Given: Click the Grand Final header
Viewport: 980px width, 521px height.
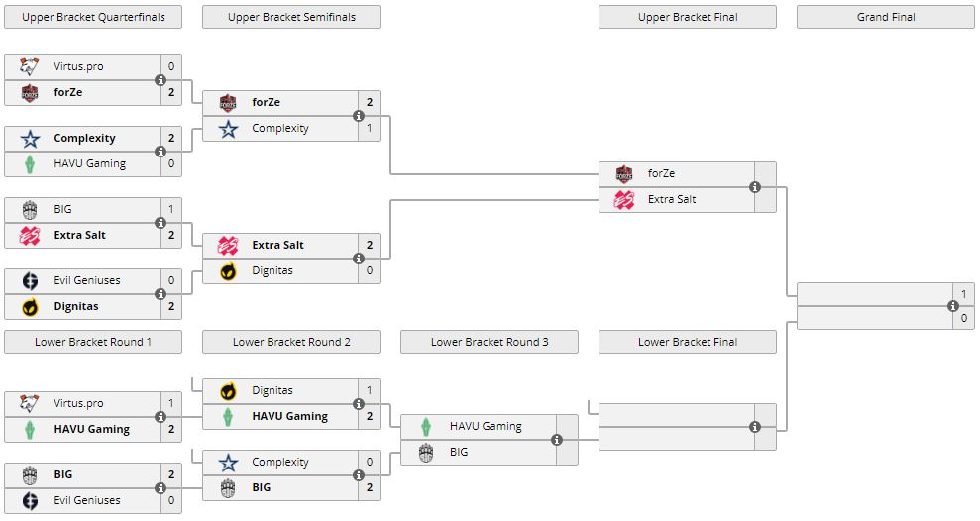Looking at the screenshot, I should tap(886, 17).
